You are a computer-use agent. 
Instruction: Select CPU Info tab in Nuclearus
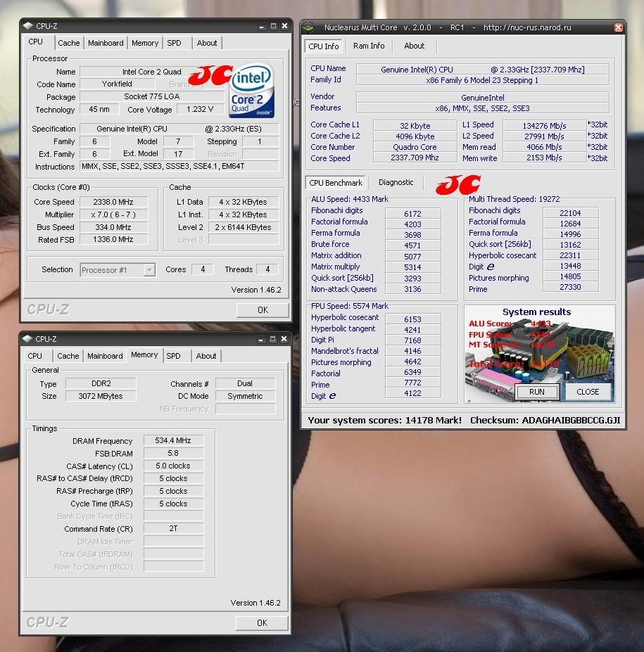324,46
